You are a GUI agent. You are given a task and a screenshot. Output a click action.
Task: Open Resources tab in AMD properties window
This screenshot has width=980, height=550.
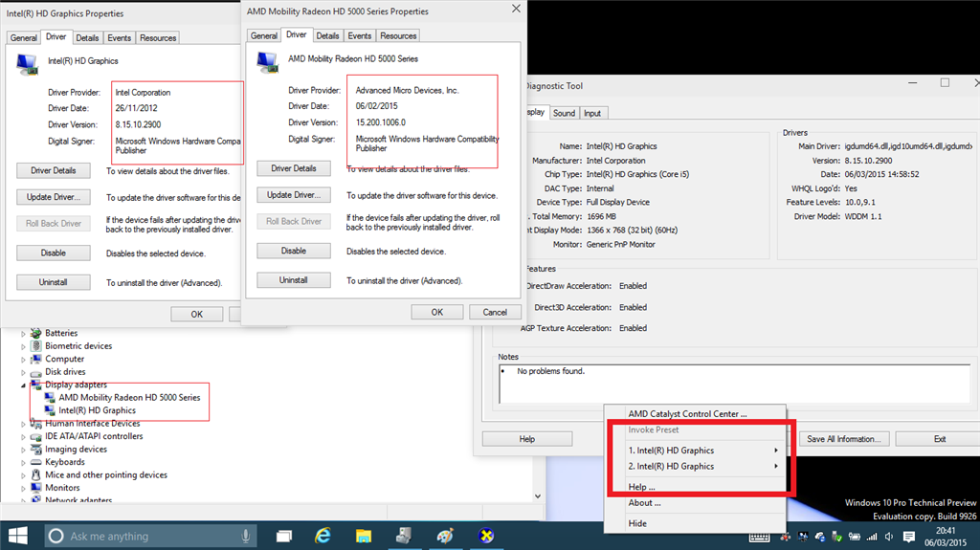pyautogui.click(x=398, y=35)
